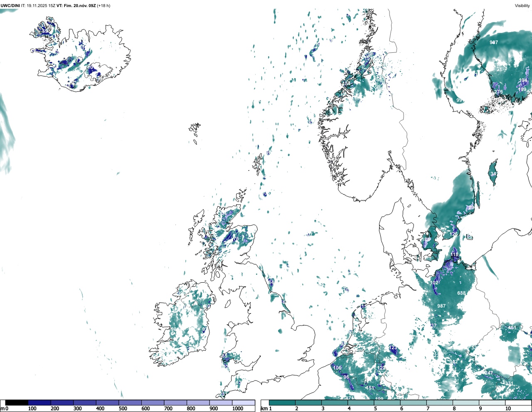Screen dimensions: 532x412
Task: Click the '300' tick label on meter scale
Action: pyautogui.click(x=77, y=409)
